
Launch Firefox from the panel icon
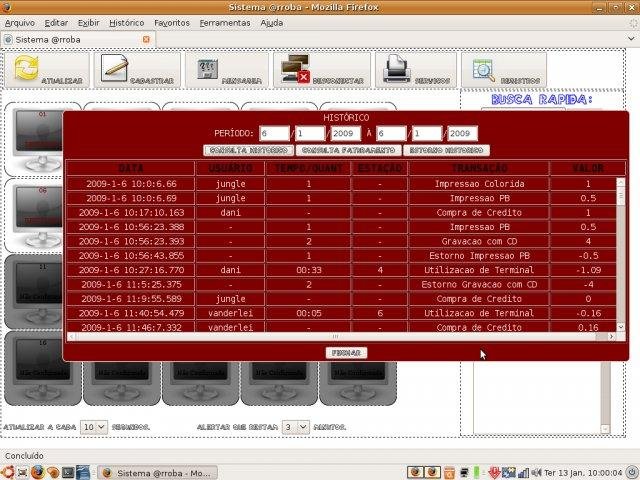click(x=38, y=472)
